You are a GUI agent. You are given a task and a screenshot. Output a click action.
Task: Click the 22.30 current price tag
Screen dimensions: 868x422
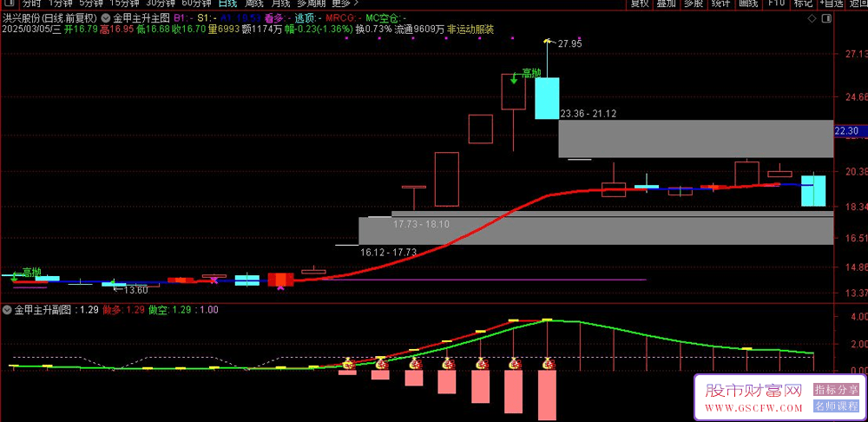pos(851,130)
